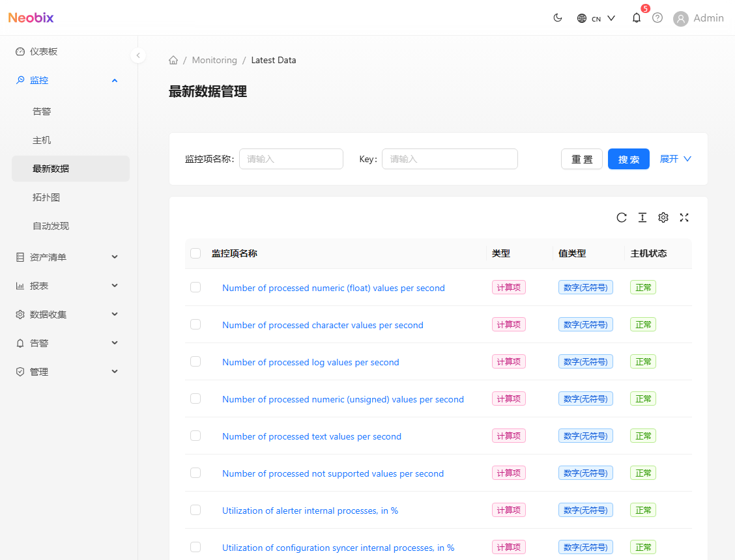Click the 搜索 search button
Image resolution: width=735 pixels, height=560 pixels.
tap(628, 159)
